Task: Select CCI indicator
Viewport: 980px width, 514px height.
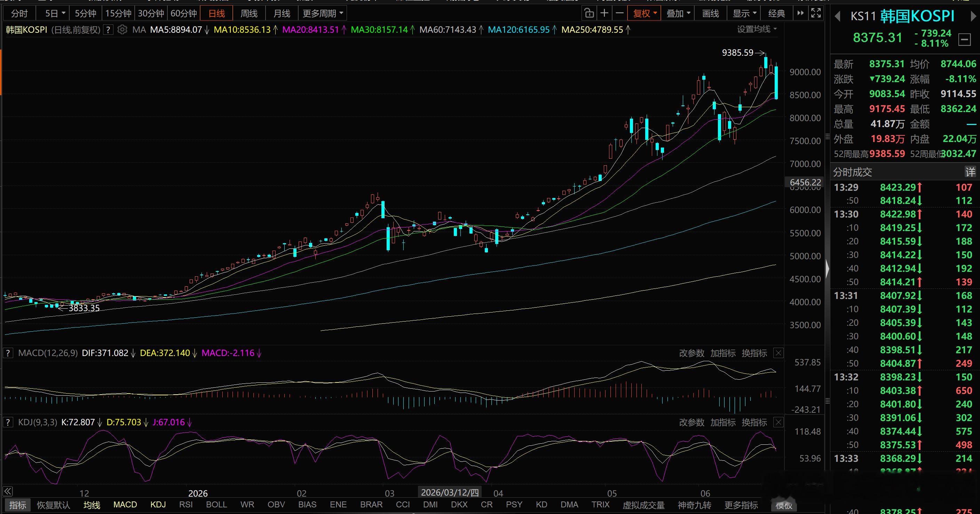Action: click(403, 505)
